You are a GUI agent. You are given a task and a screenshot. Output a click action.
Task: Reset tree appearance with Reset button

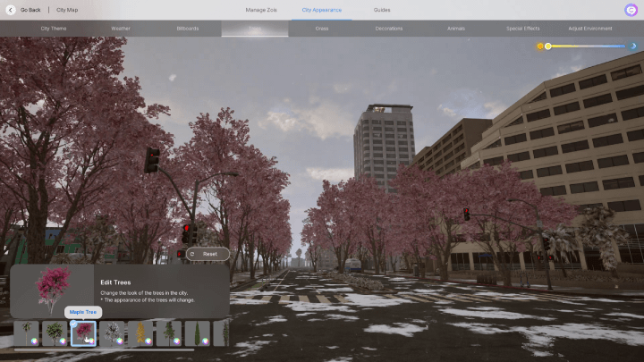(204, 254)
